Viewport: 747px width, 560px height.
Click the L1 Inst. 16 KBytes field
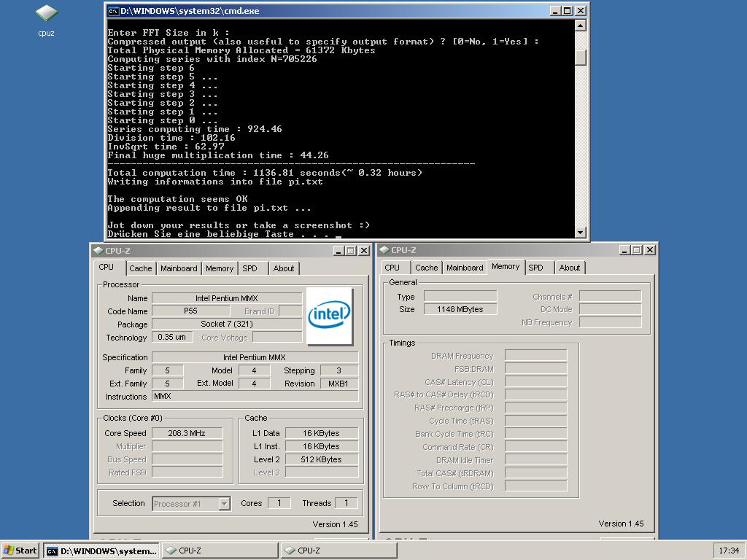point(322,446)
